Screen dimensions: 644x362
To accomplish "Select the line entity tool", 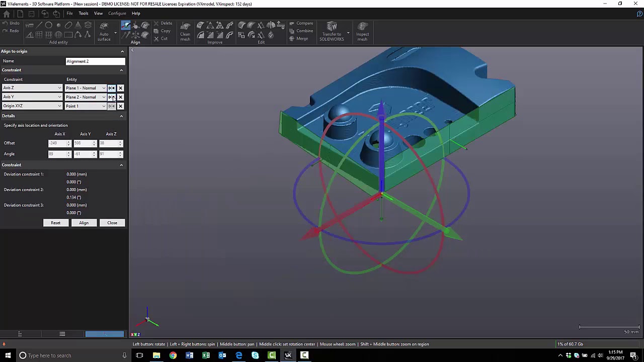I will click(39, 25).
